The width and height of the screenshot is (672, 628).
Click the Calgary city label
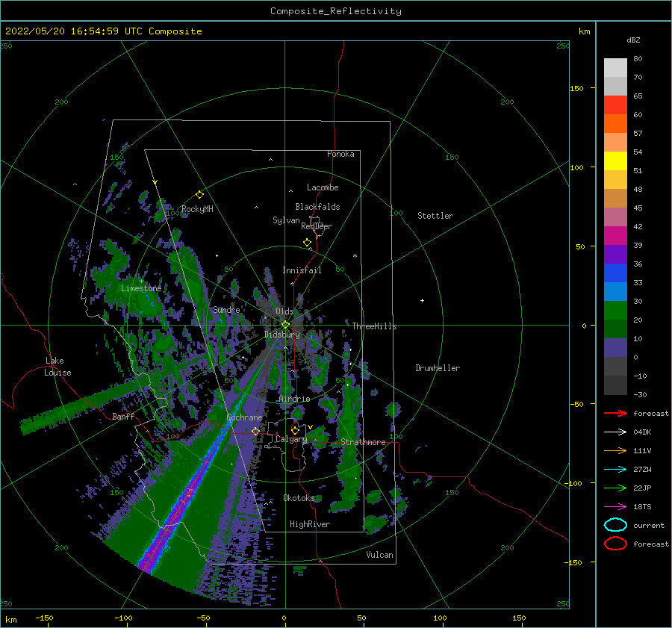click(291, 439)
